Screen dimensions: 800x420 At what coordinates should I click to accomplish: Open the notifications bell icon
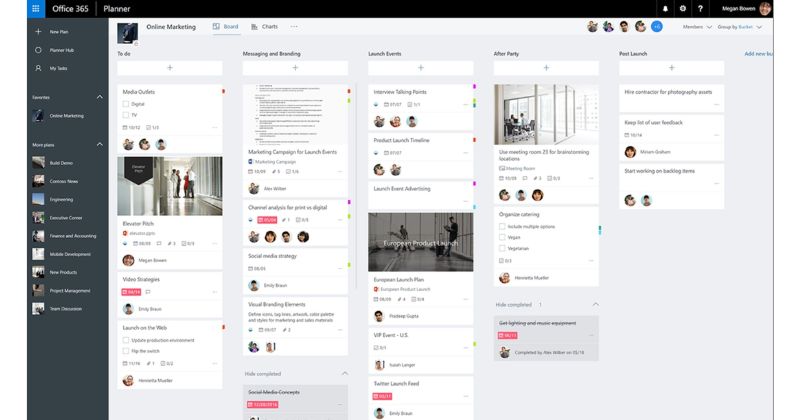coord(665,9)
